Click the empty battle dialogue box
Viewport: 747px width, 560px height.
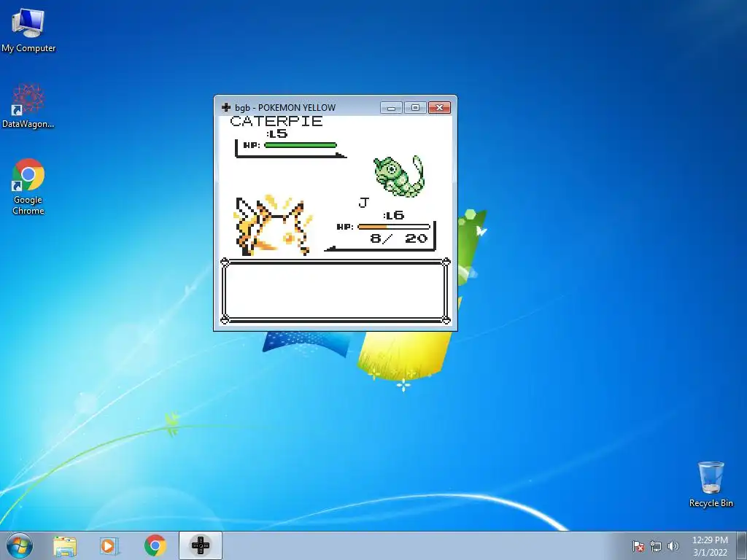pyautogui.click(x=336, y=291)
